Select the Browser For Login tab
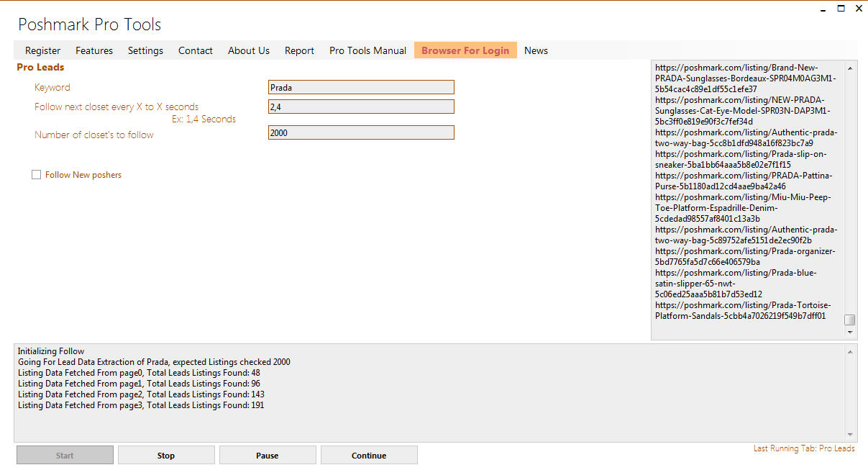Screen dimensions: 868x470 click(x=465, y=50)
